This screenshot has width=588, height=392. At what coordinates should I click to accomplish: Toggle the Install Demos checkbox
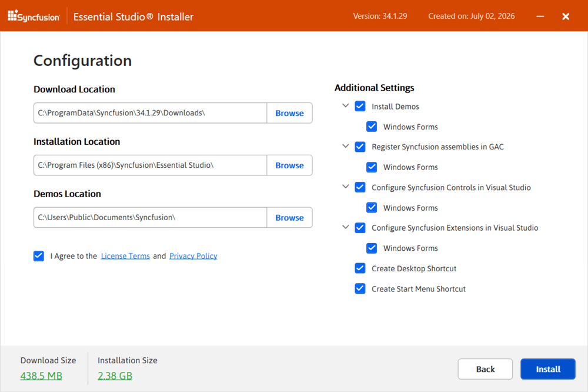click(360, 107)
